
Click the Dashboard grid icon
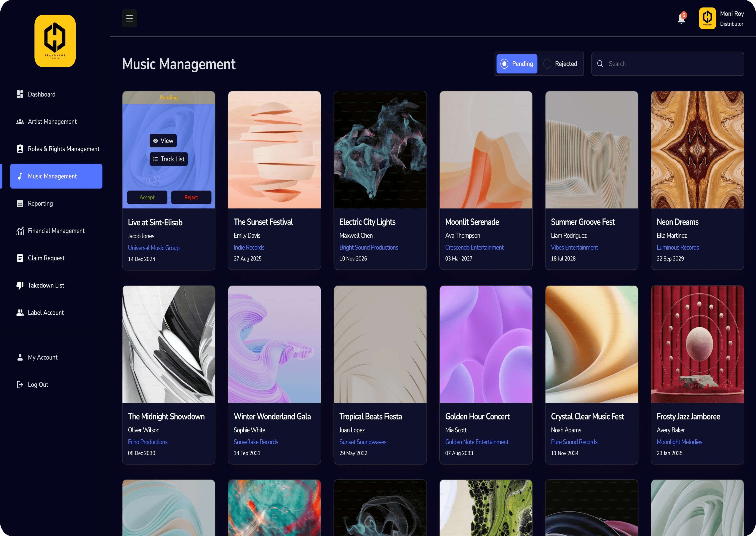pos(20,94)
